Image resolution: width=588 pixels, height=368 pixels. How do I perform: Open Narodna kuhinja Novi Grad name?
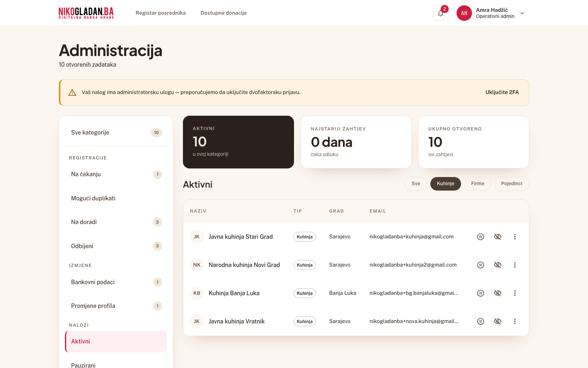244,265
